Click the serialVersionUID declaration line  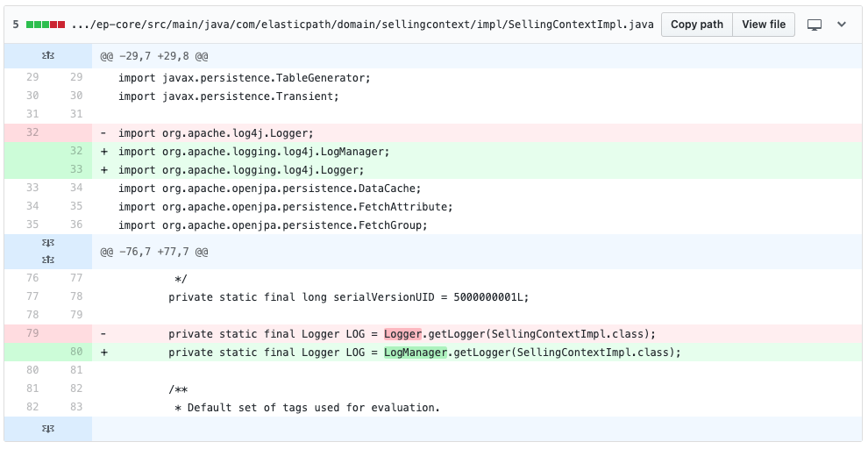click(349, 296)
